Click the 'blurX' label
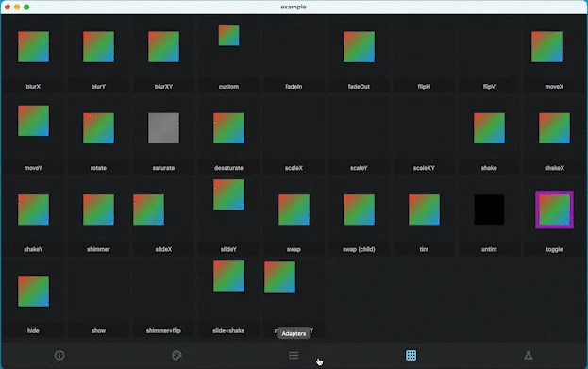The width and height of the screenshot is (588, 369). [x=33, y=87]
